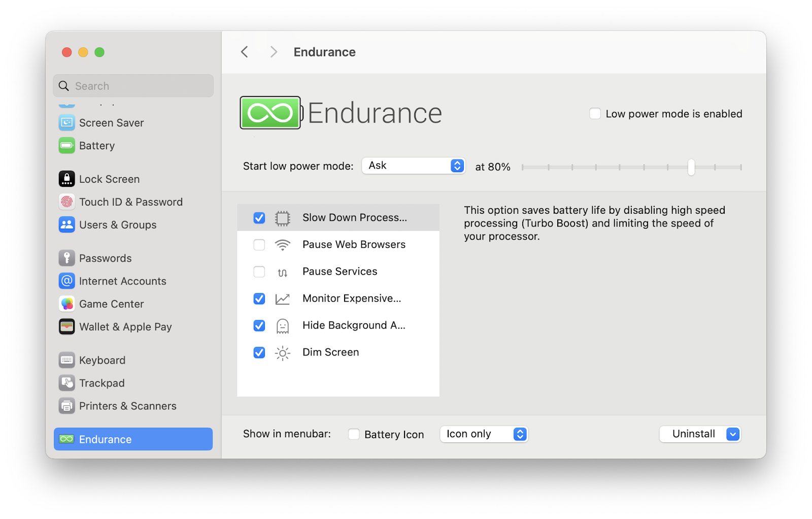Click the magnifying glass search icon

[x=64, y=86]
